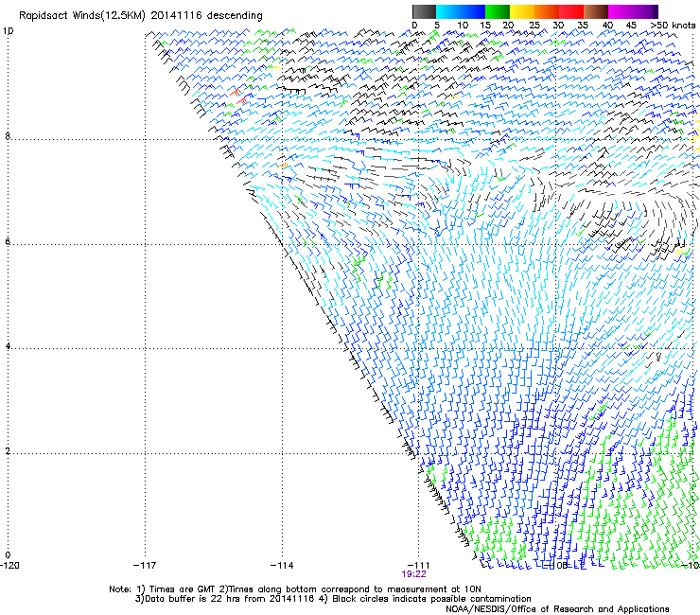
Task: Click the 'NOAA/NESDIS/Office of Research and Applications' credit
Action: coord(557,609)
